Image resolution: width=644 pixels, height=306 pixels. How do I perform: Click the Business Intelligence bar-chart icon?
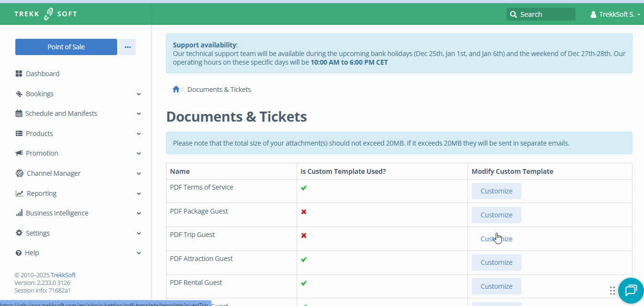pyautogui.click(x=19, y=213)
